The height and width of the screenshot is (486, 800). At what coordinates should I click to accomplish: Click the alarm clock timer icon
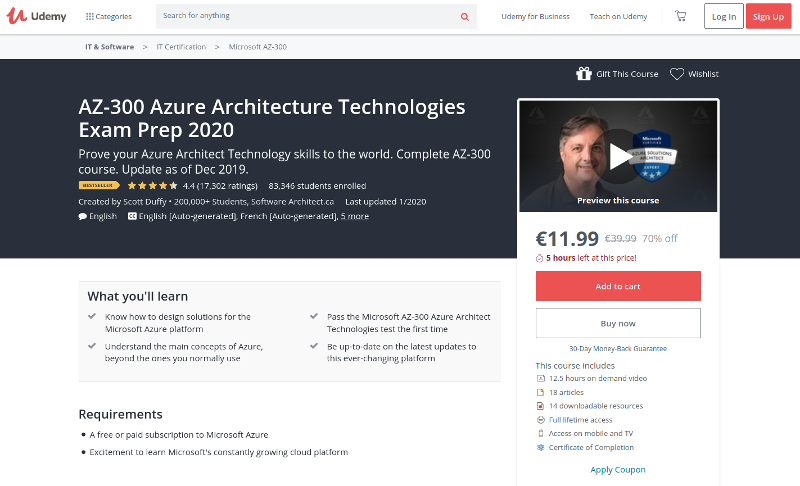tap(539, 259)
